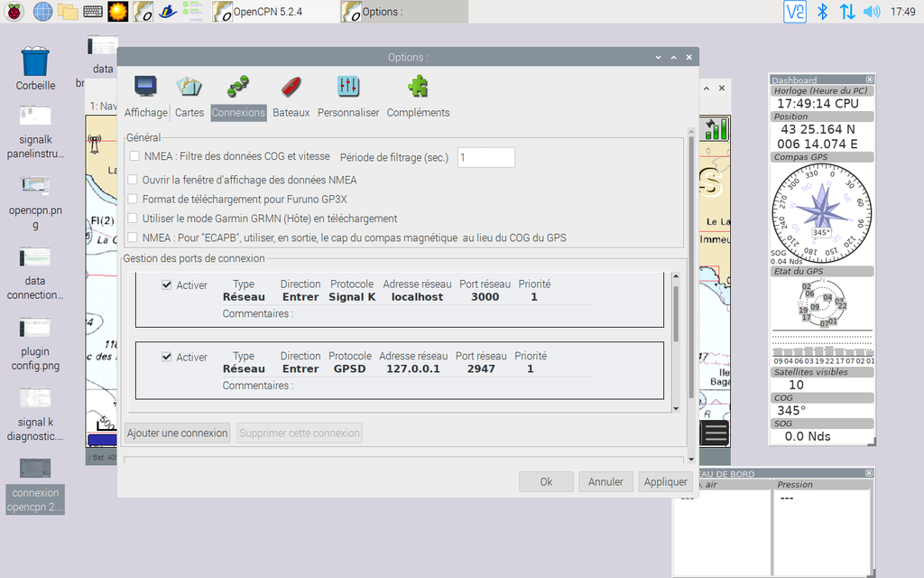
Task: Shade the Options window with title chevron
Action: (x=658, y=57)
